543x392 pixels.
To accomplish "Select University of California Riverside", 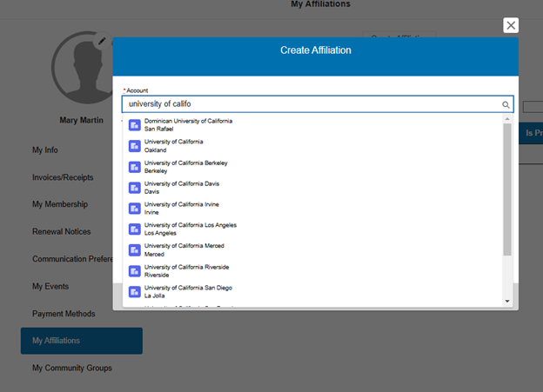I will coord(312,271).
